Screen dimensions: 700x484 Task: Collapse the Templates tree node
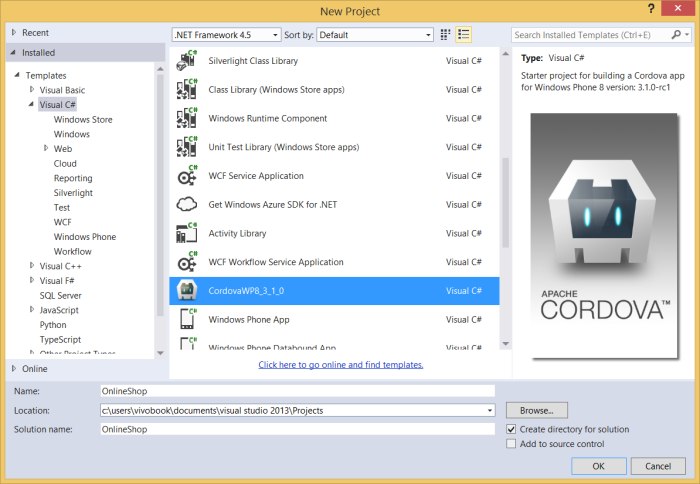tap(17, 75)
